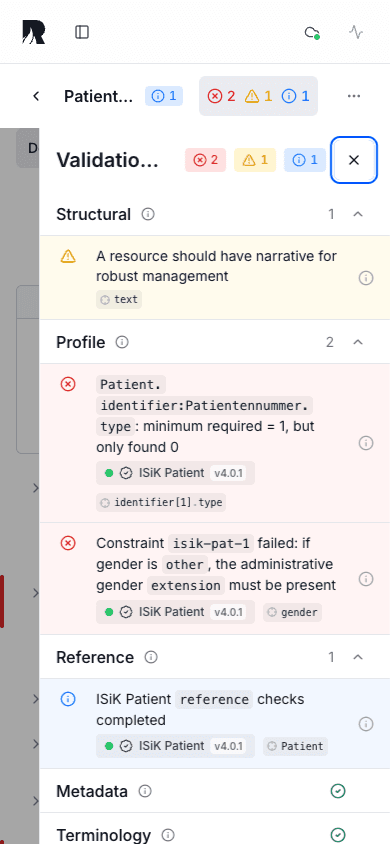Expand the Metadata section header
Image resolution: width=390 pixels, height=844 pixels.
click(215, 791)
